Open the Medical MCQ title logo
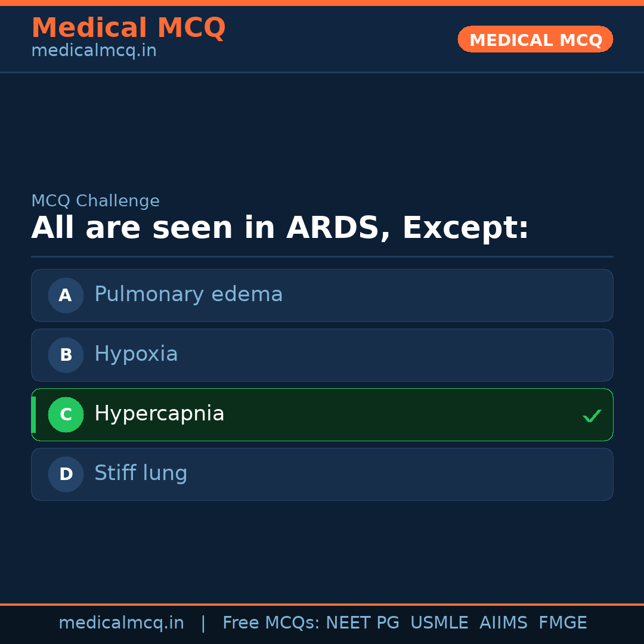Screen dimensions: 644x644 pos(128,28)
